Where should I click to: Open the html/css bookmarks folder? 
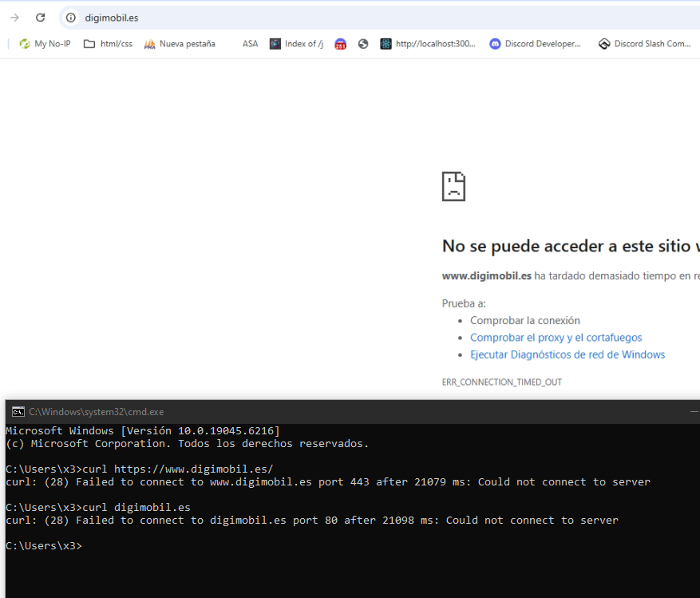(x=108, y=44)
